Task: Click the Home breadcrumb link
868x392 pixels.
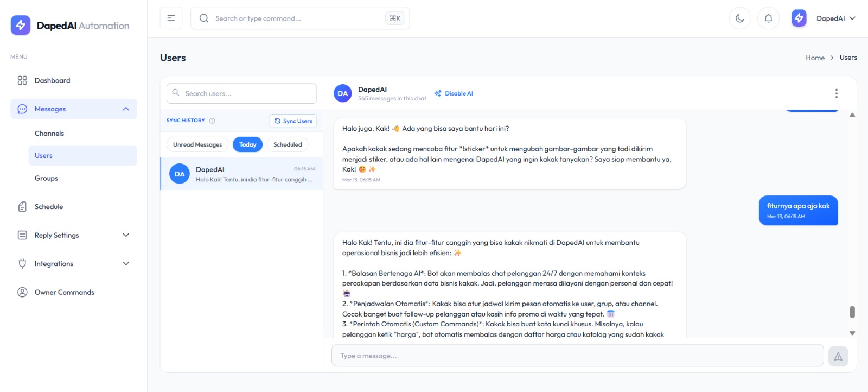Action: 815,58
